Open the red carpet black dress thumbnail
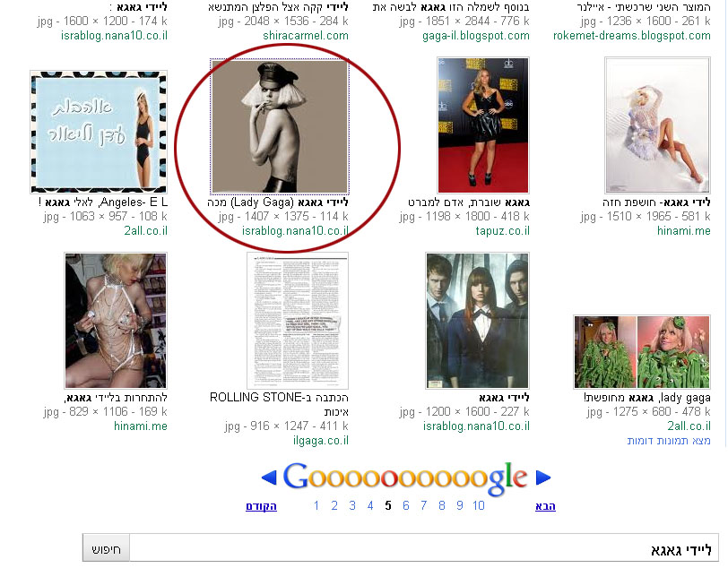The width and height of the screenshot is (728, 568). click(483, 125)
